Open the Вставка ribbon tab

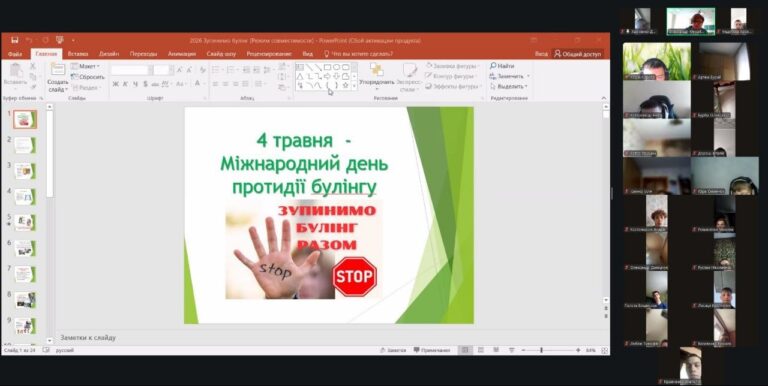pos(78,54)
